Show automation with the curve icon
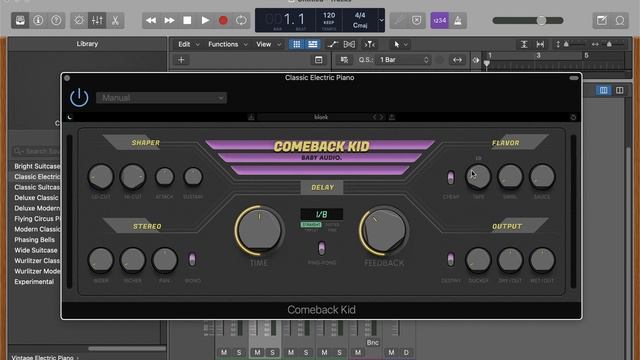640x360 pixels. coord(333,44)
